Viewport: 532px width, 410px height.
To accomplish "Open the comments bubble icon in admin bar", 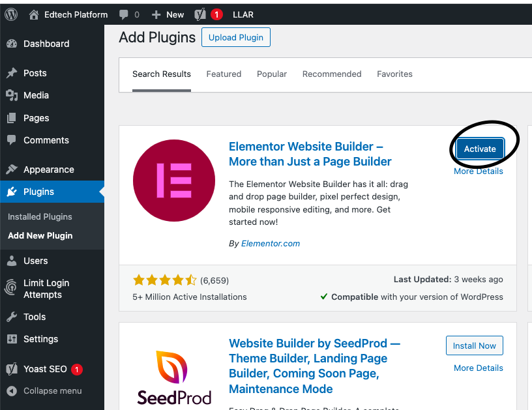I will coord(123,14).
